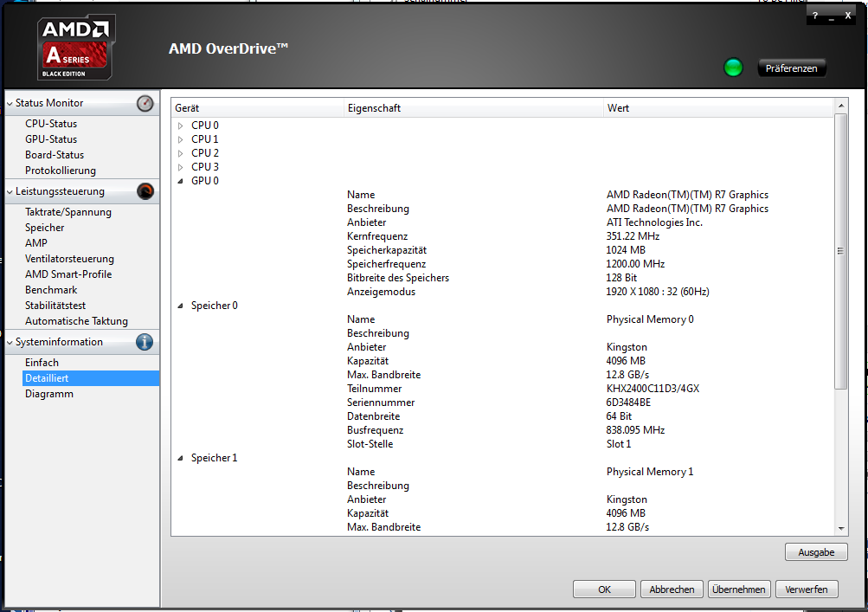868x612 pixels.
Task: Open Board-Status in sidebar
Action: (55, 155)
